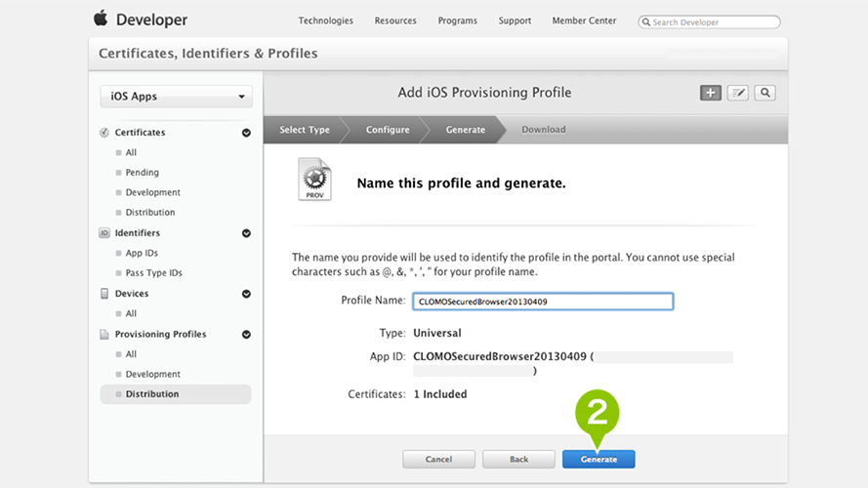Click the Download step
Screen dimensions: 868x488
coord(544,130)
